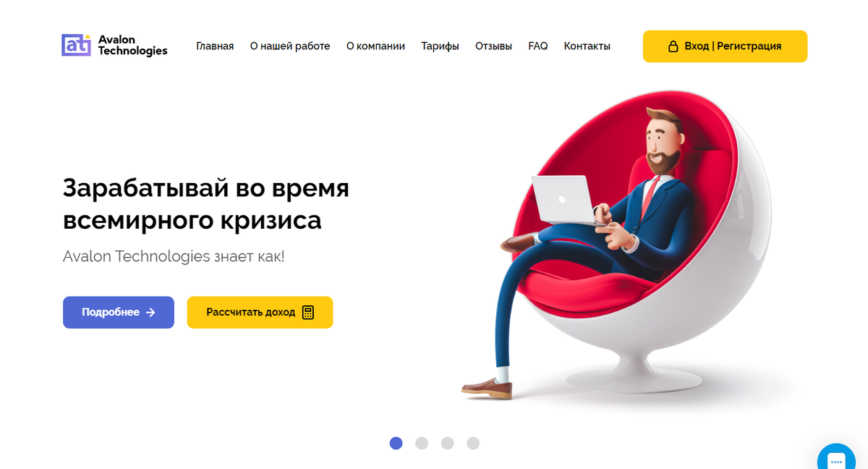Image resolution: width=868 pixels, height=469 pixels.
Task: Switch to the third slide dot
Action: [x=447, y=443]
